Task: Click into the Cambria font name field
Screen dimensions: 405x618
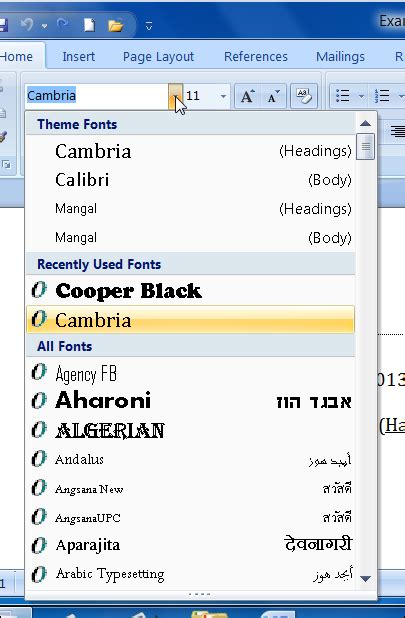Action: pyautogui.click(x=97, y=96)
